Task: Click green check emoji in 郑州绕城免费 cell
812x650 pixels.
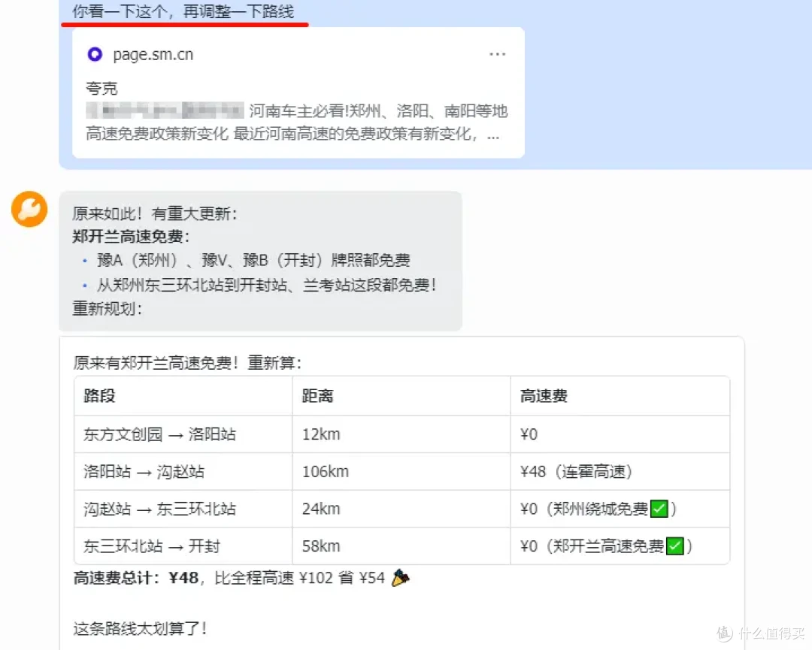Action: pyautogui.click(x=659, y=509)
